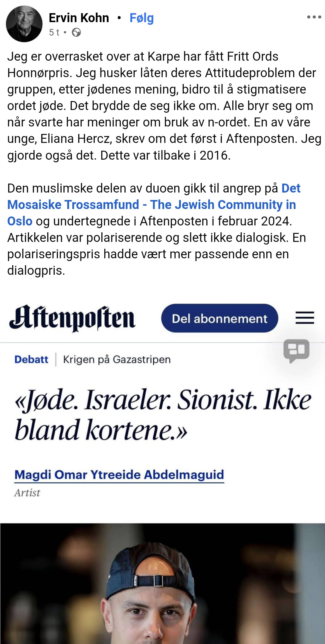
Task: Tap the globe public audience icon
Action: (76, 32)
